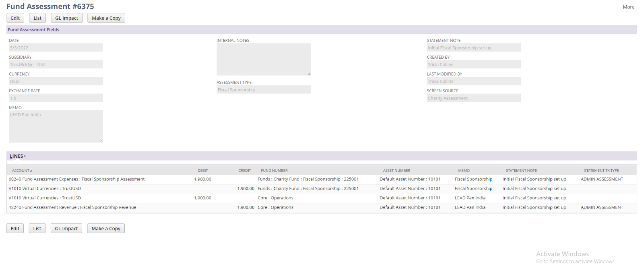Click the bottom Edit button
This screenshot has width=644, height=277.
(15, 229)
